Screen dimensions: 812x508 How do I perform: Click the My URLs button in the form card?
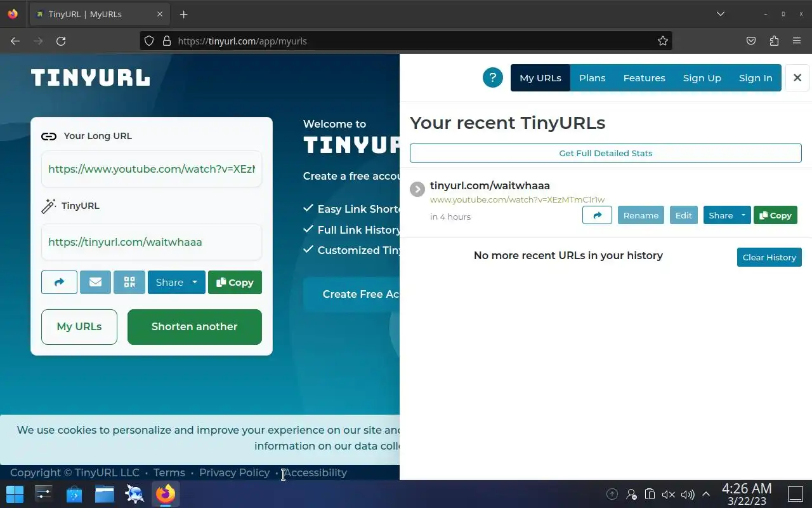(79, 326)
